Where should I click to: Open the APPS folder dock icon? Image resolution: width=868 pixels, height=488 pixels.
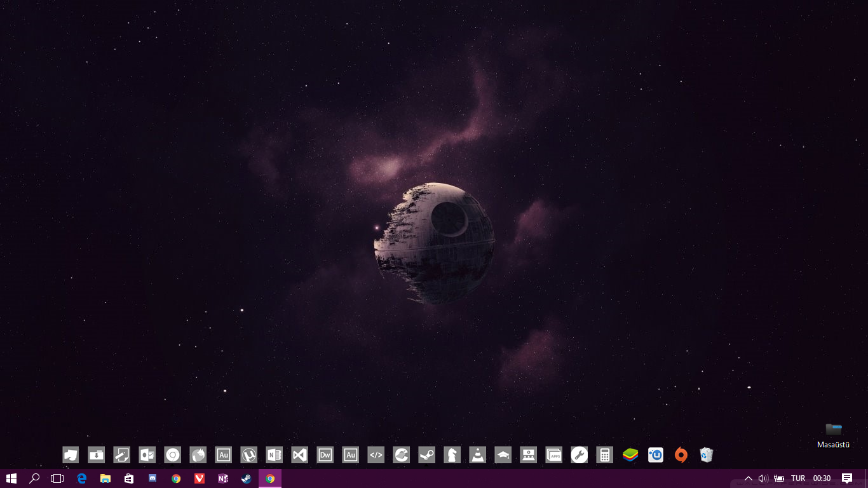[x=553, y=454]
